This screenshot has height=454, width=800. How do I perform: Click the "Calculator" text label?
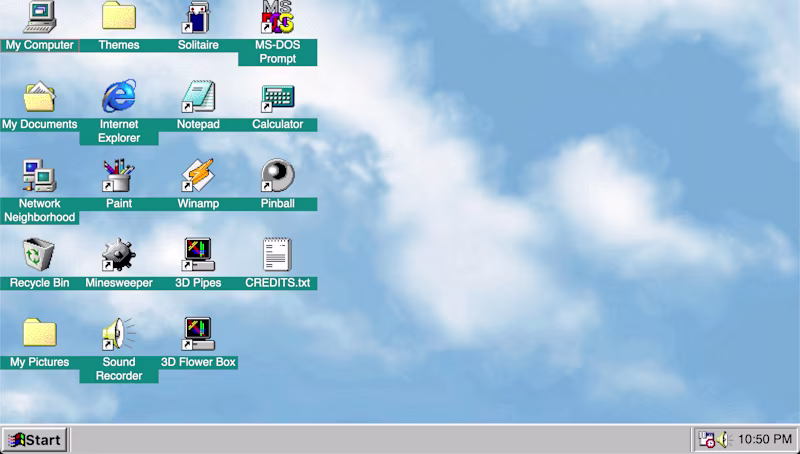point(278,124)
